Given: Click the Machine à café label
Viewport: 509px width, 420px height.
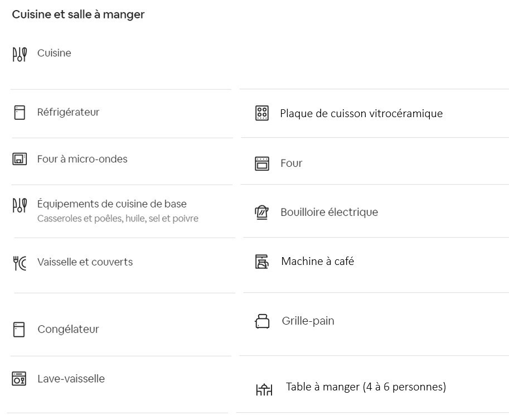Looking at the screenshot, I should coord(317,261).
